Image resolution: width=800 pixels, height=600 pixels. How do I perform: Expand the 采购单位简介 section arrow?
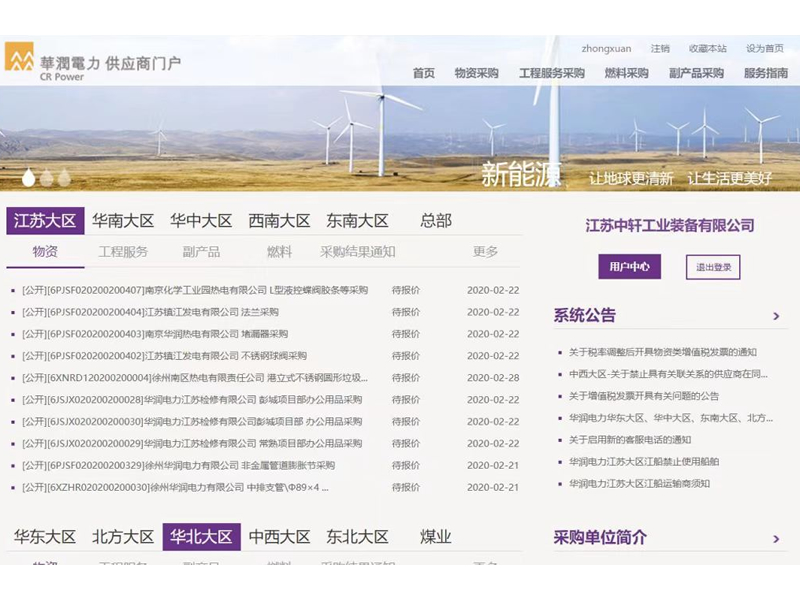[776, 539]
